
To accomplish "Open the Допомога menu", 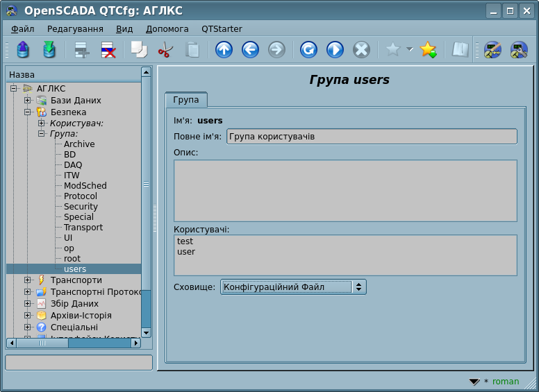I will click(167, 29).
